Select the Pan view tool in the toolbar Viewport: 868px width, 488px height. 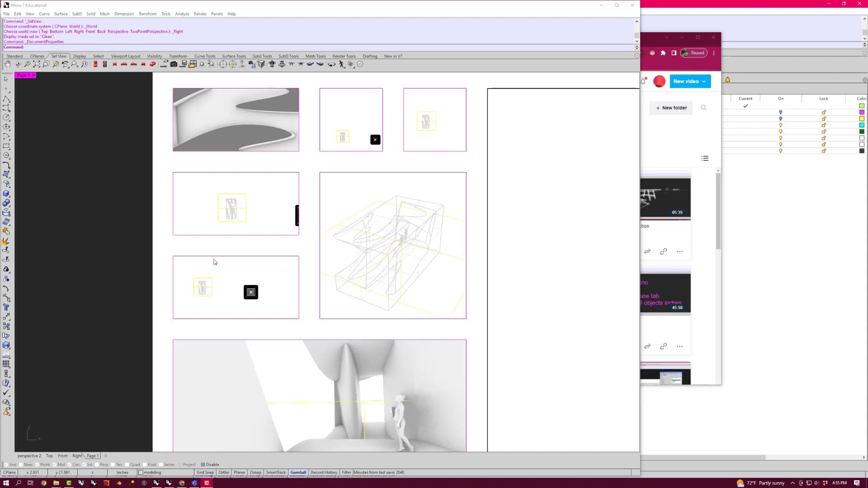[8, 64]
